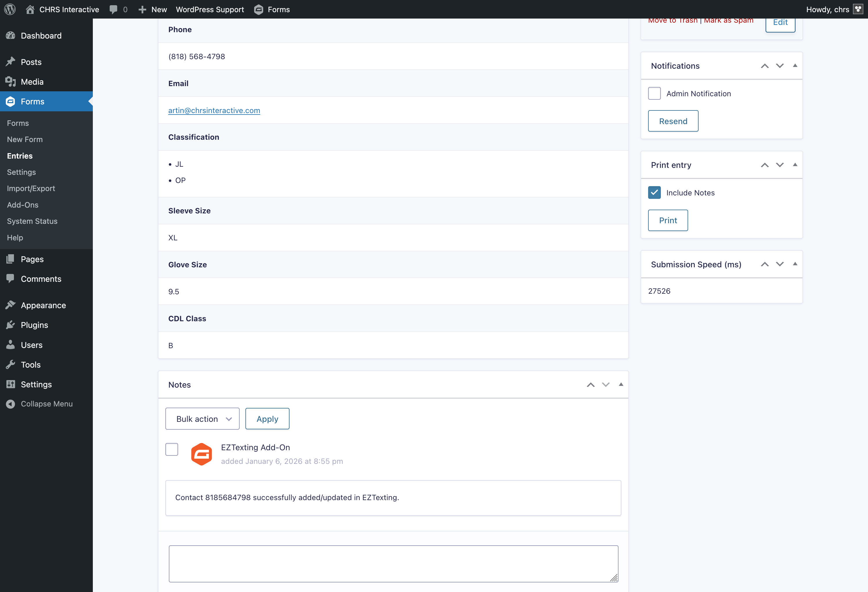Click the Gravity Forms icon in admin bar
868x592 pixels.
click(x=259, y=9)
